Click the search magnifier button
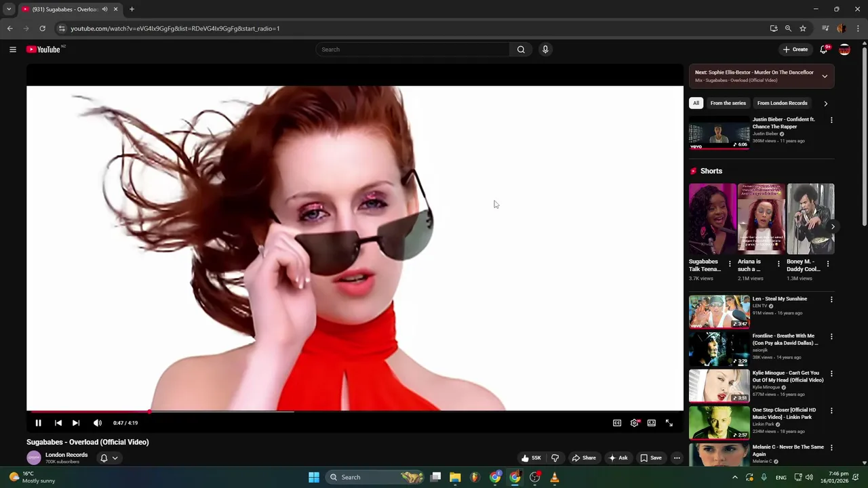 click(521, 49)
